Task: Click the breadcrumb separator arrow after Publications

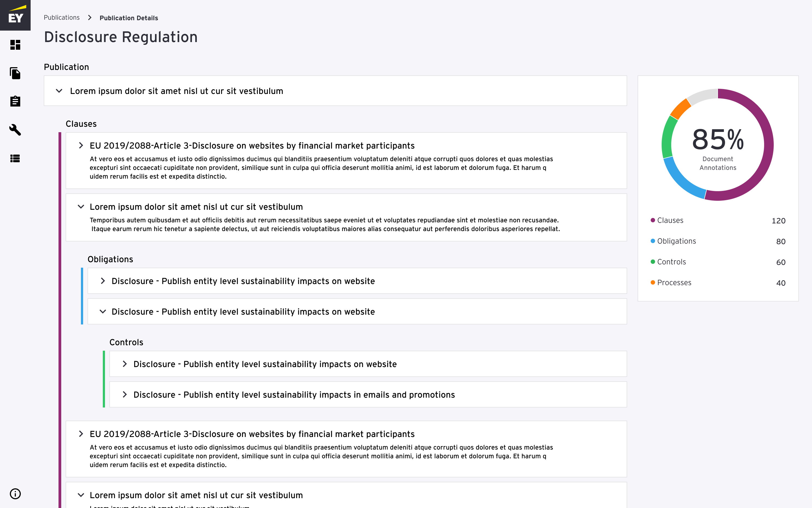Action: click(89, 17)
